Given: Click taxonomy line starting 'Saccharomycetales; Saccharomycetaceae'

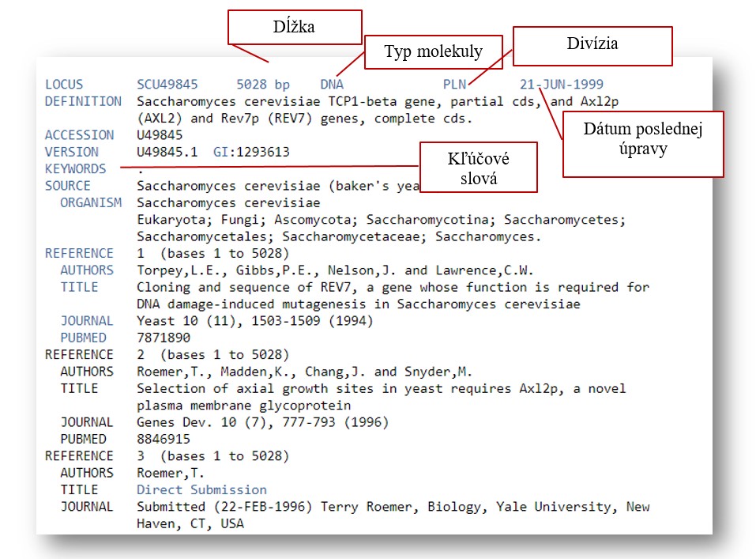Looking at the screenshot, I should click(339, 237).
